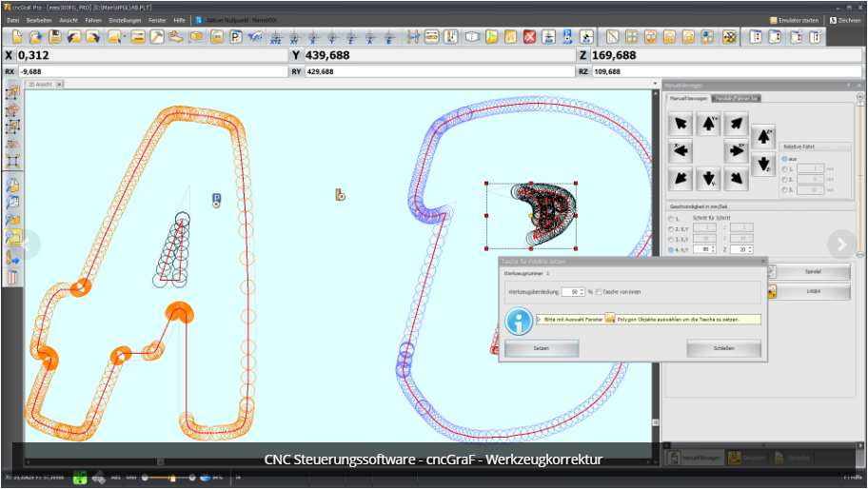Image resolution: width=868 pixels, height=489 pixels.
Task: Select speed option 2. X,Y radio button
Action: point(671,228)
